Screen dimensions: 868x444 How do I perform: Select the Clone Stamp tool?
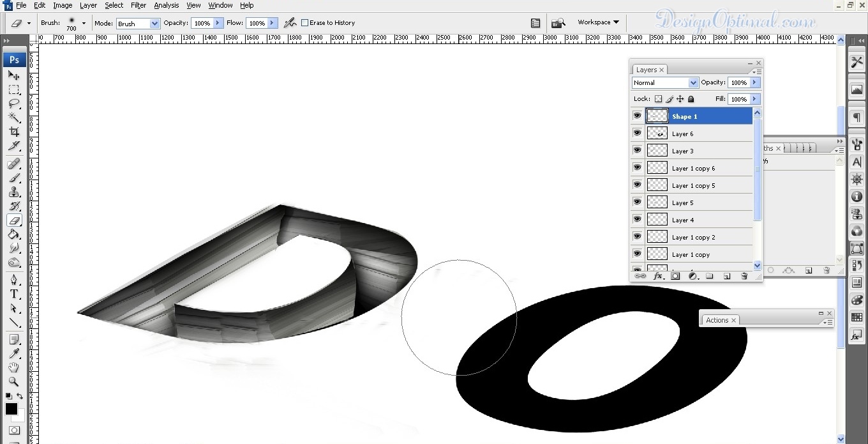point(14,192)
